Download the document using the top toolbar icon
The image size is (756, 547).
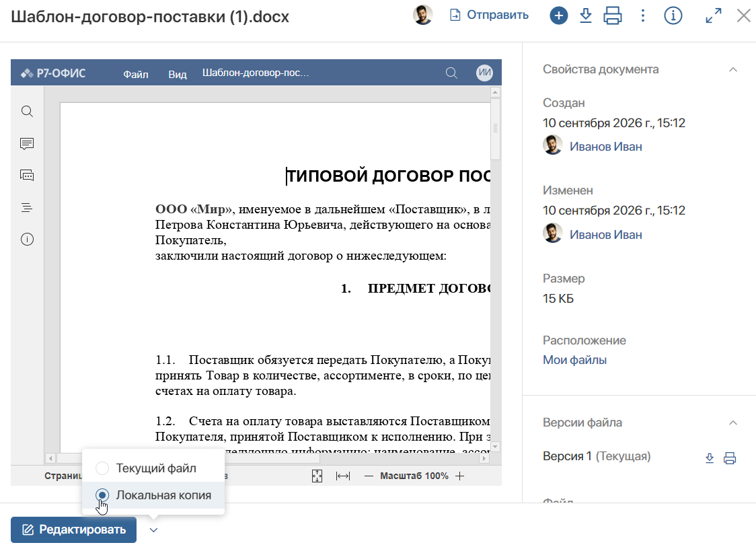(585, 16)
